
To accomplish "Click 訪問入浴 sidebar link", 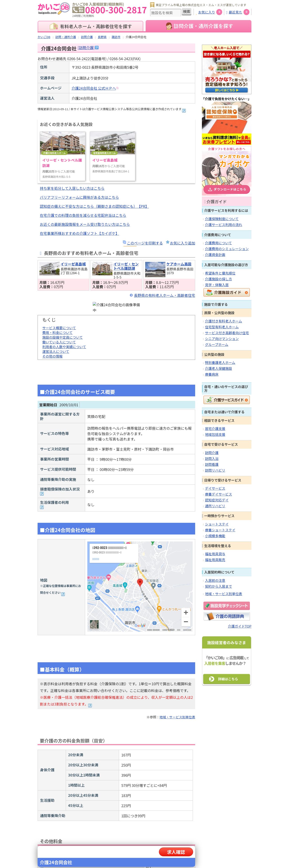I will pyautogui.click(x=212, y=459).
